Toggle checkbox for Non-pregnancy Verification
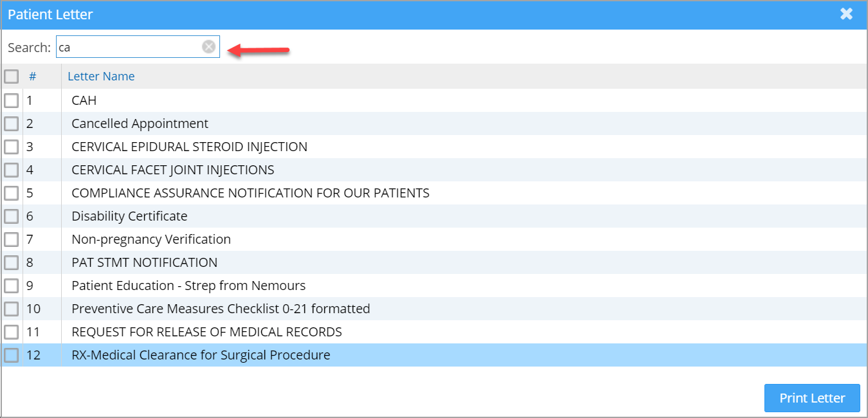 (12, 239)
